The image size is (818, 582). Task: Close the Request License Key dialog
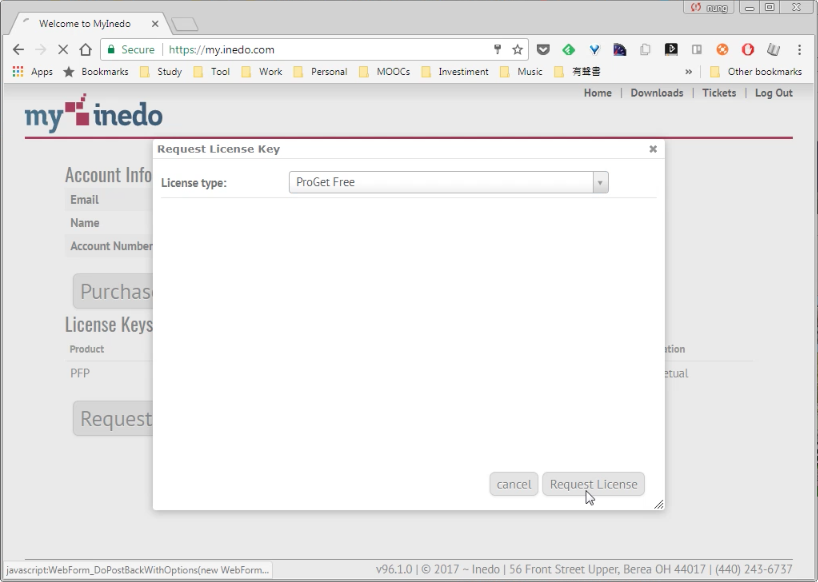(653, 149)
